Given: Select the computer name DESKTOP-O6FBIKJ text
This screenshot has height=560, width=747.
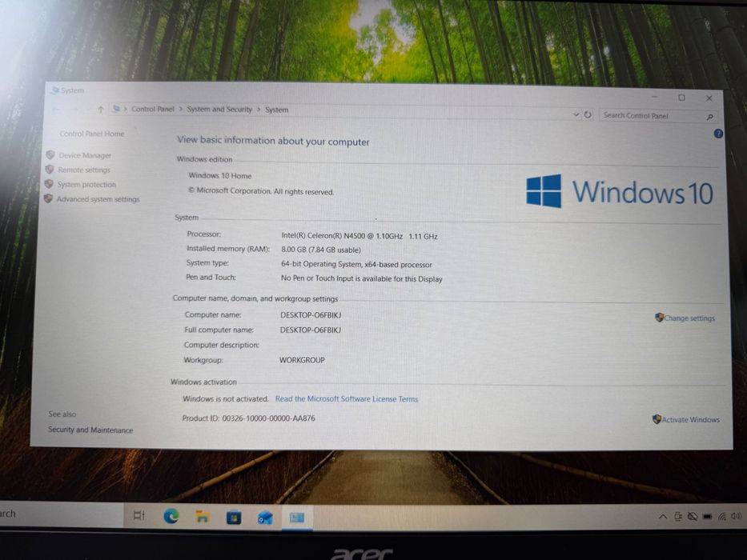Looking at the screenshot, I should 311,315.
